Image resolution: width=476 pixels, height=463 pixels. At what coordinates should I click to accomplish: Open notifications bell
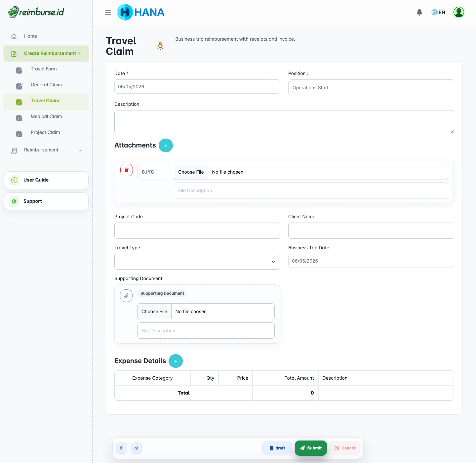[419, 12]
